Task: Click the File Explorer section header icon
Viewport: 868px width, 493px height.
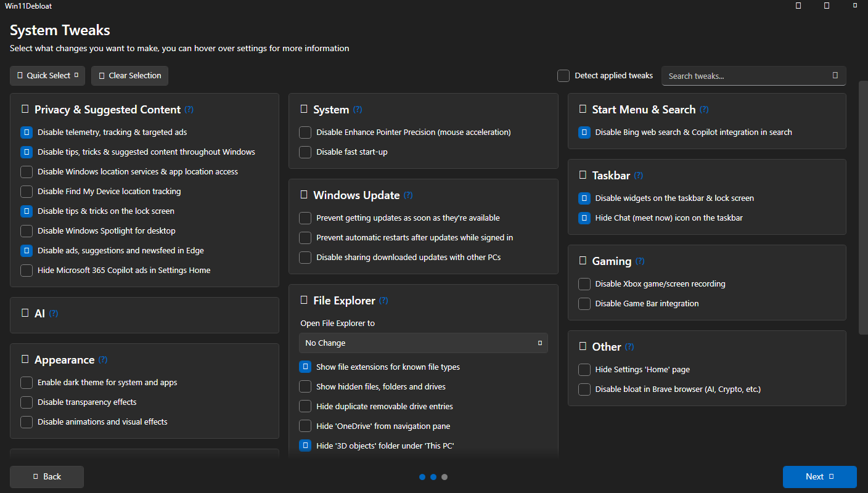Action: coord(304,300)
